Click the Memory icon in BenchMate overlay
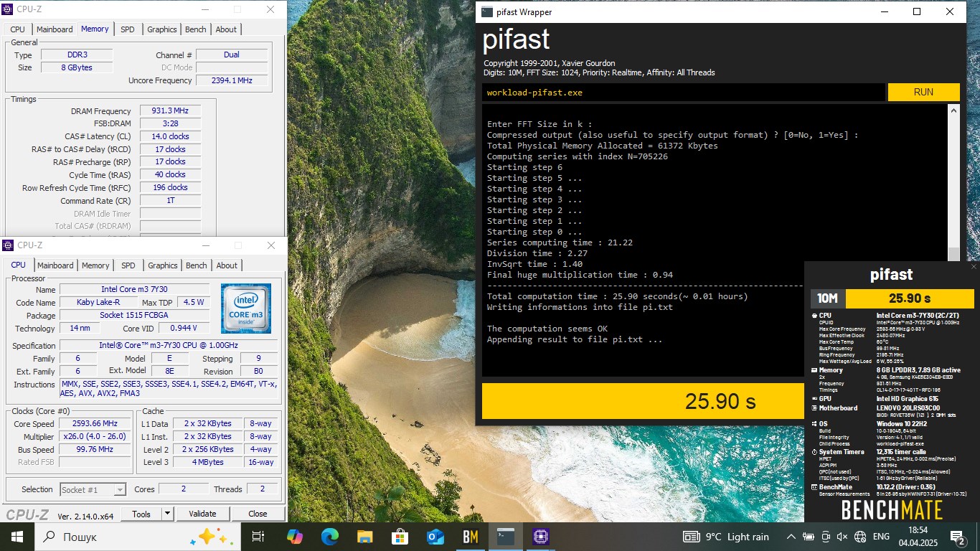 tap(814, 370)
